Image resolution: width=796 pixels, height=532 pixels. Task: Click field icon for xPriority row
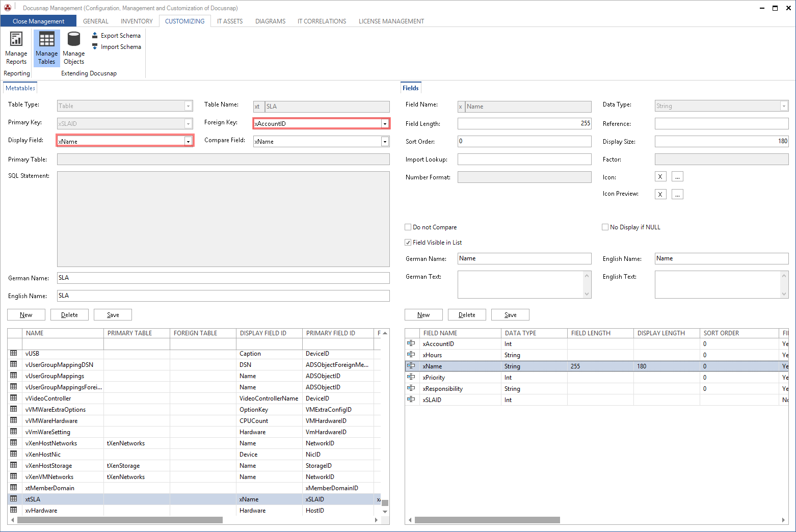tap(411, 377)
